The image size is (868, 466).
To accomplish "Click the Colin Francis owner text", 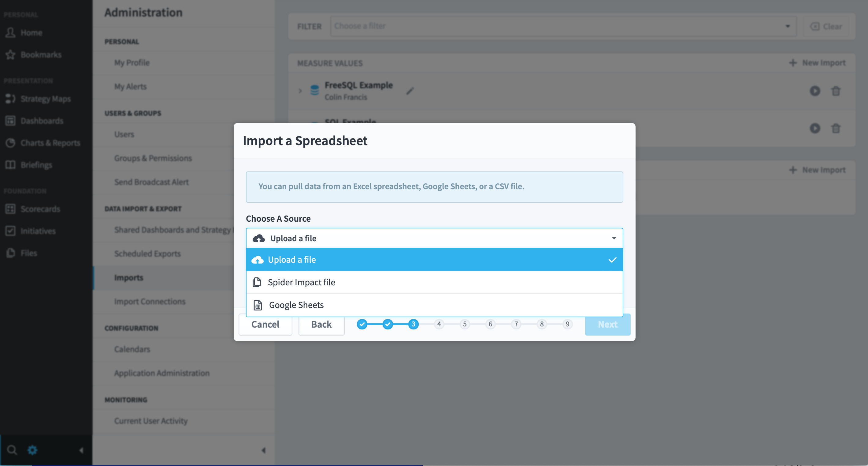I will [346, 97].
